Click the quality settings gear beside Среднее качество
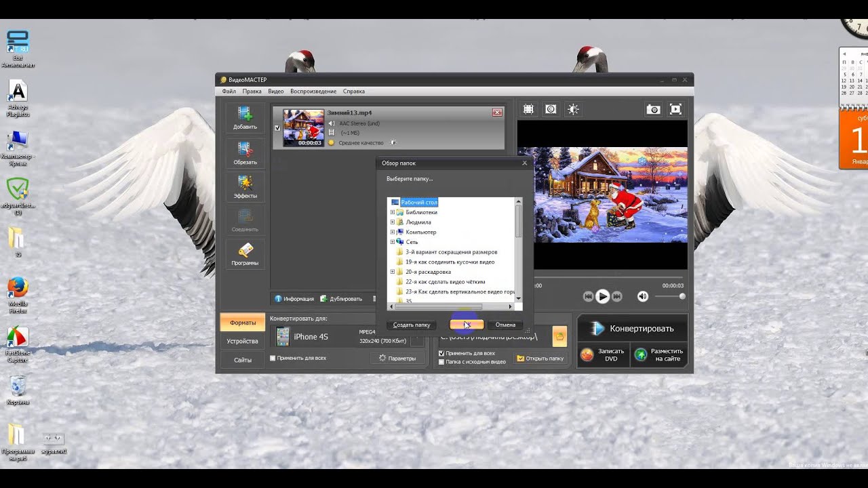 [393, 142]
